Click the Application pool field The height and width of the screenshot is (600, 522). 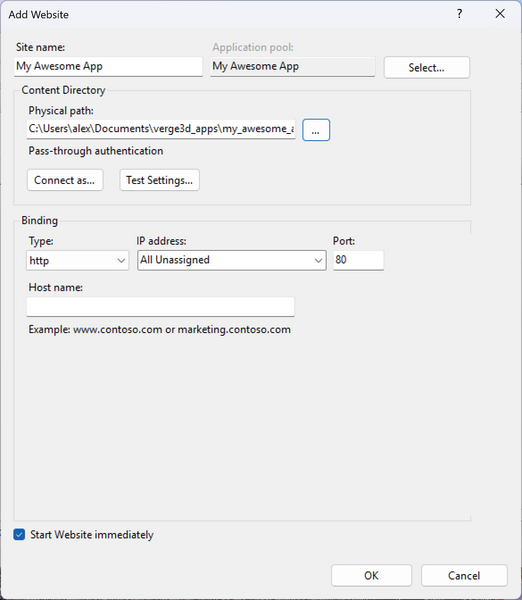tap(293, 67)
